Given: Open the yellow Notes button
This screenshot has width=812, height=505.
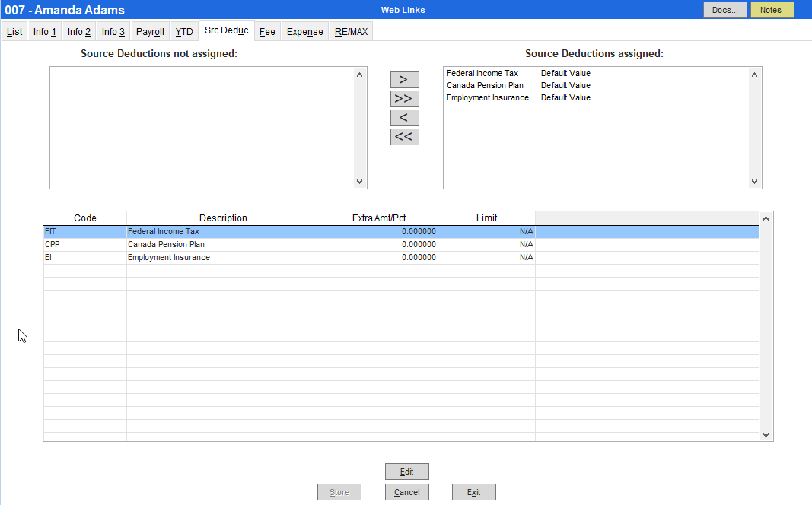Looking at the screenshot, I should (771, 10).
